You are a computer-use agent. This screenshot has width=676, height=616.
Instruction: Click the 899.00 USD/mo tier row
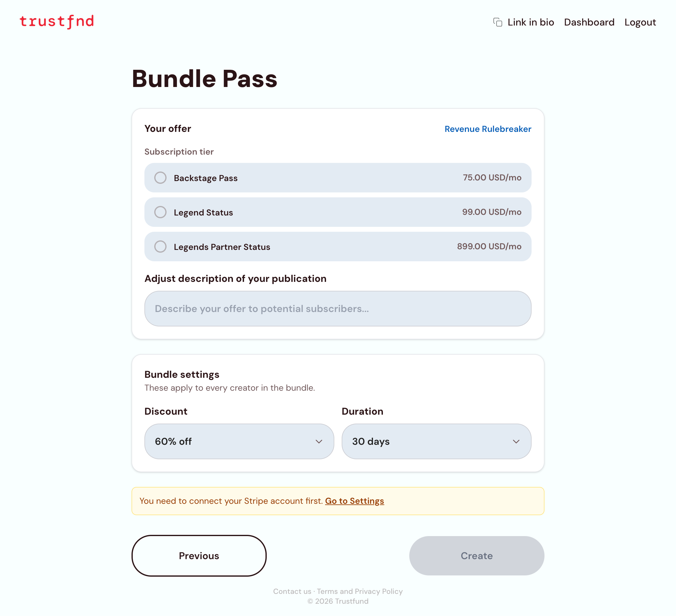[338, 247]
